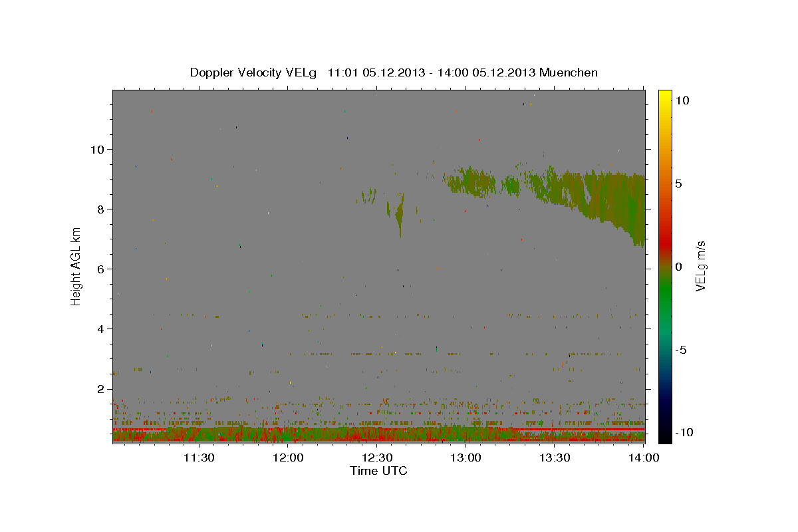Click the "Time UTC" axis label

(378, 471)
